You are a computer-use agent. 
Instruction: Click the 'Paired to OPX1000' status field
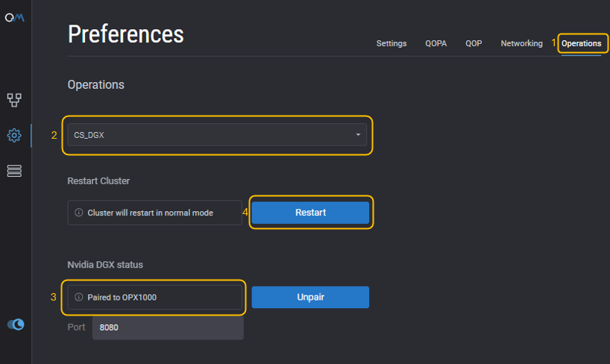point(155,297)
